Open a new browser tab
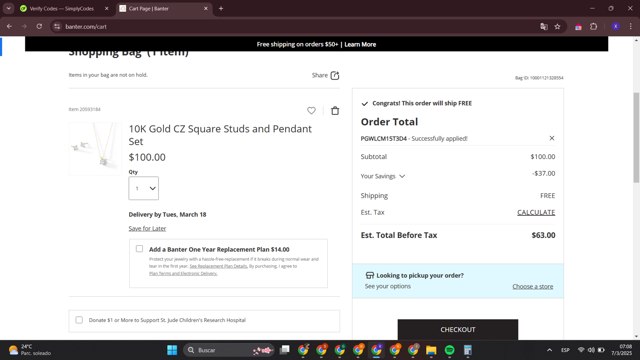Viewport: 640px width, 360px height. pos(221,9)
